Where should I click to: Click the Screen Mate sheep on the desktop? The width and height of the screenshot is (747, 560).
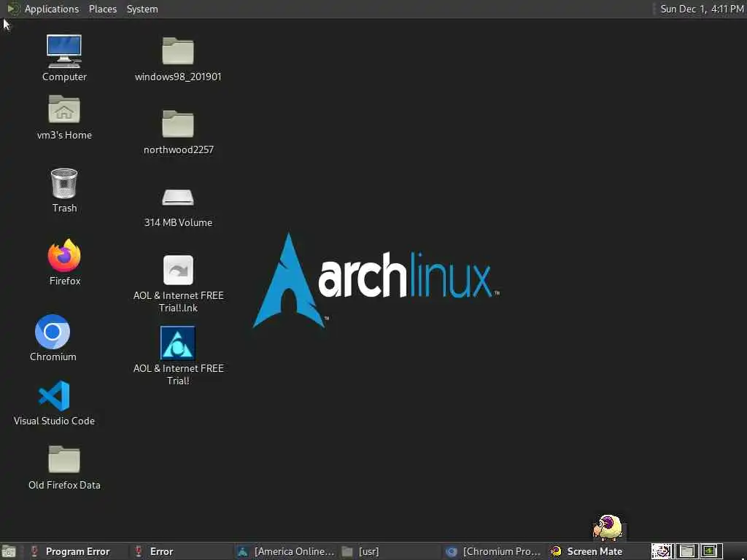pos(608,527)
